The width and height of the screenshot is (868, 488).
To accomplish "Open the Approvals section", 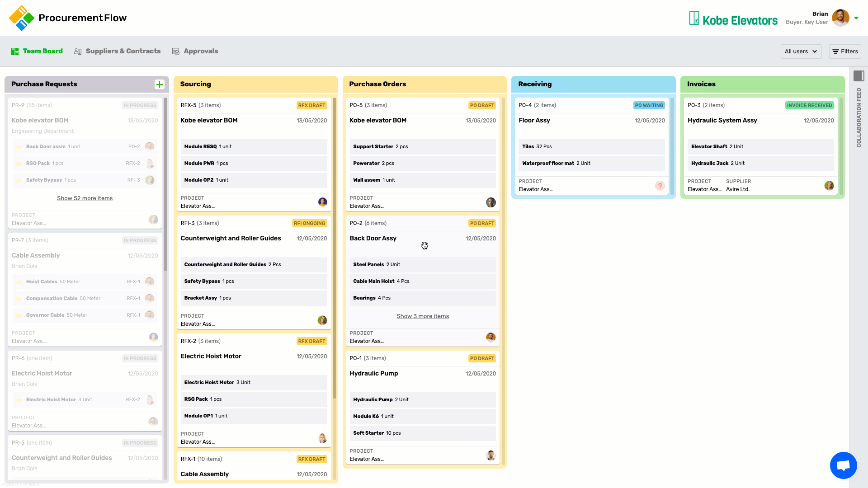I will (200, 51).
